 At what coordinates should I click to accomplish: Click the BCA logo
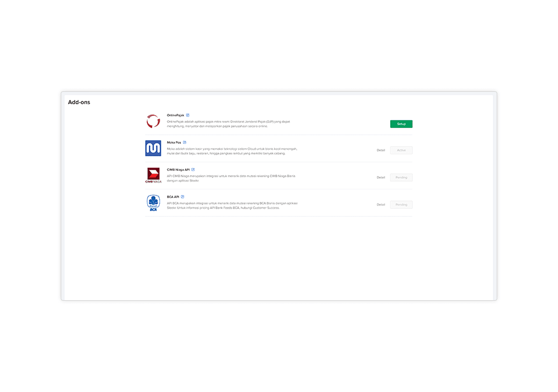pos(153,203)
